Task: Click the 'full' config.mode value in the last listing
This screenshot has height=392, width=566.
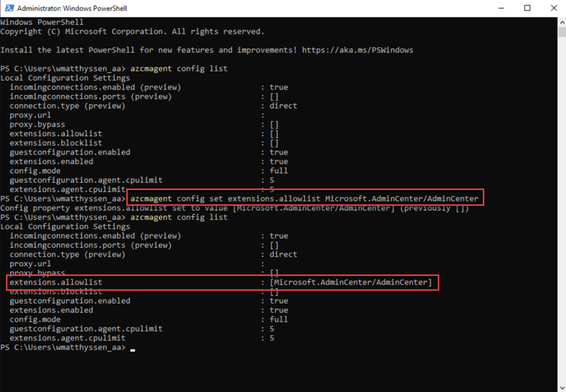Action: pyautogui.click(x=279, y=320)
